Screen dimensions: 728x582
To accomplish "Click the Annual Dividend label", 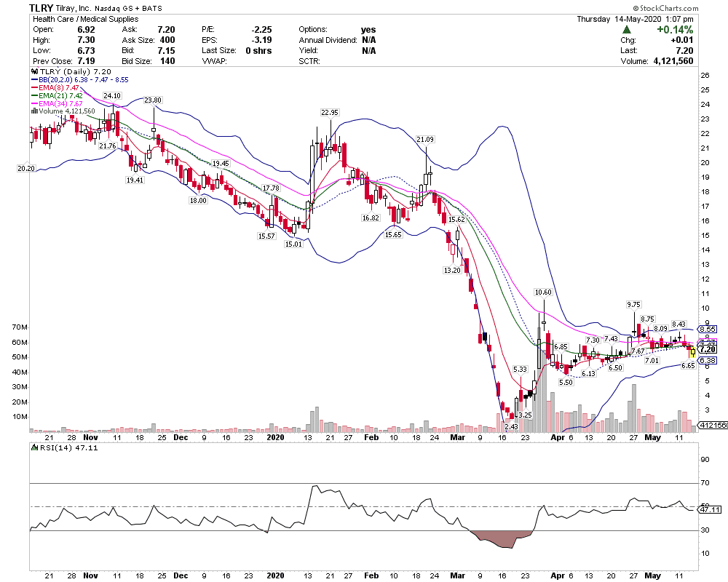I will pos(328,40).
